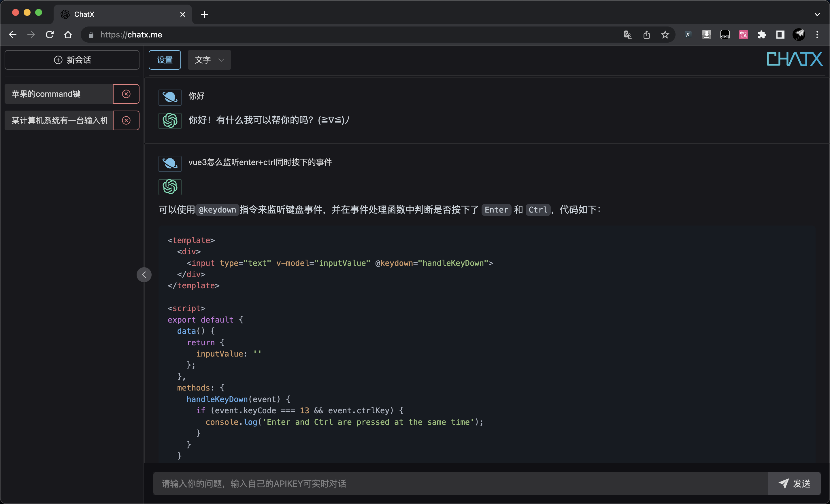The width and height of the screenshot is (830, 504).
Task: Click the event.keyCode === 13 condition line
Action: tap(300, 410)
